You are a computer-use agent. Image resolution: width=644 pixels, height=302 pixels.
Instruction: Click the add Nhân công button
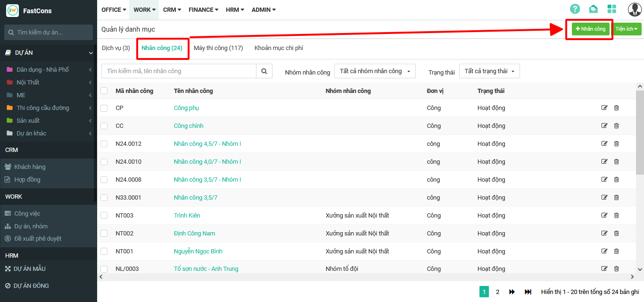coord(590,29)
